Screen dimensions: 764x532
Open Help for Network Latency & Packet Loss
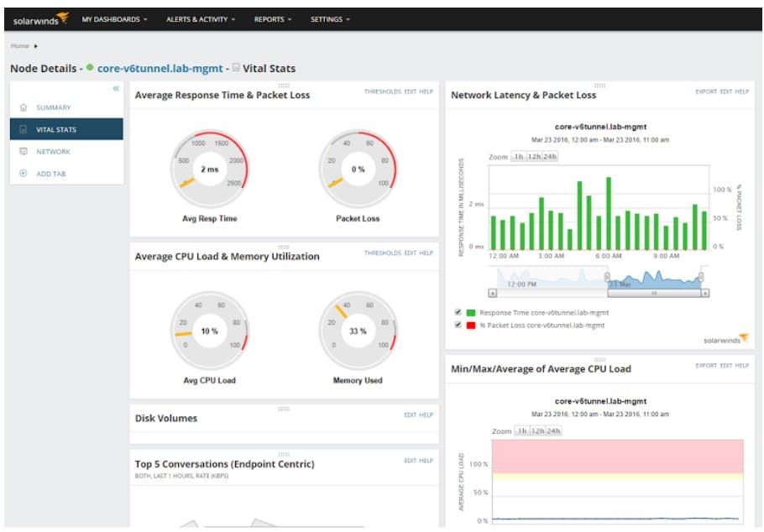click(x=742, y=91)
